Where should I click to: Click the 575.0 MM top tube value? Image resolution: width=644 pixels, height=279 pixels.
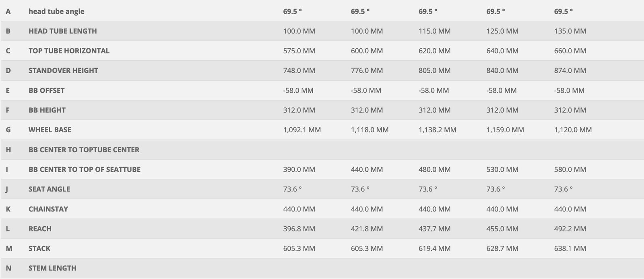point(299,51)
